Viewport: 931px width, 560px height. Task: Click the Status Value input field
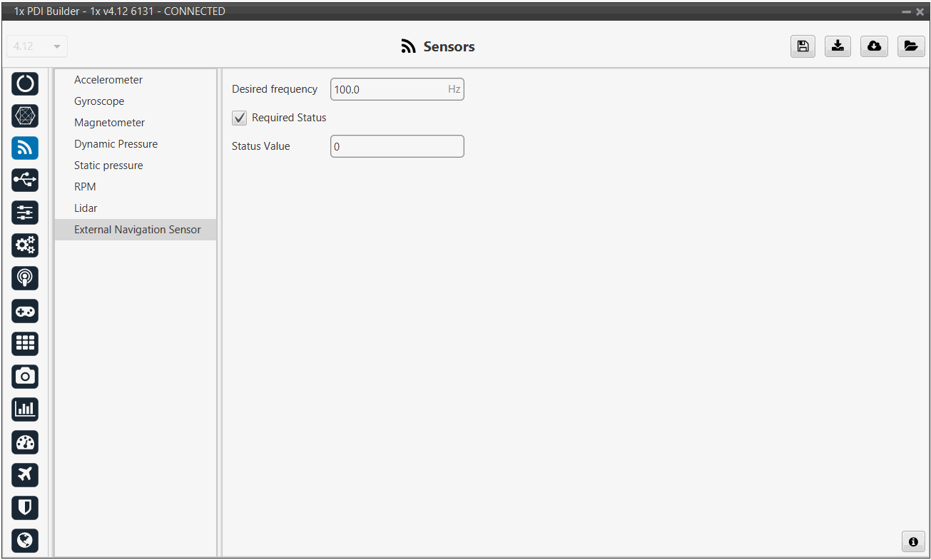[x=397, y=147]
